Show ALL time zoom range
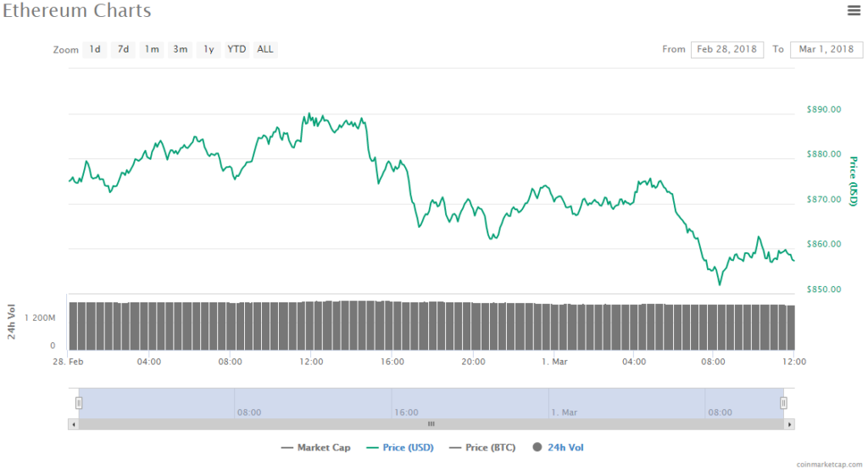Viewport: 868px width, 470px height. [265, 49]
